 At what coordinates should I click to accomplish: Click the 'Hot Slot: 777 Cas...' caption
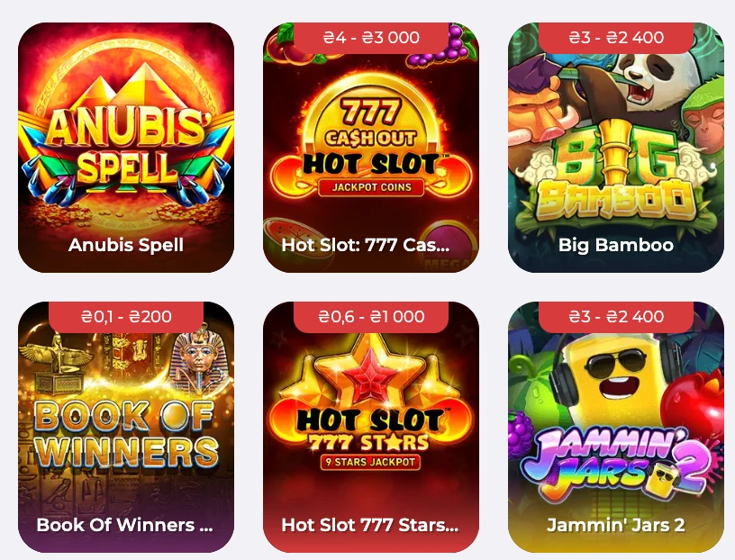[x=365, y=245]
